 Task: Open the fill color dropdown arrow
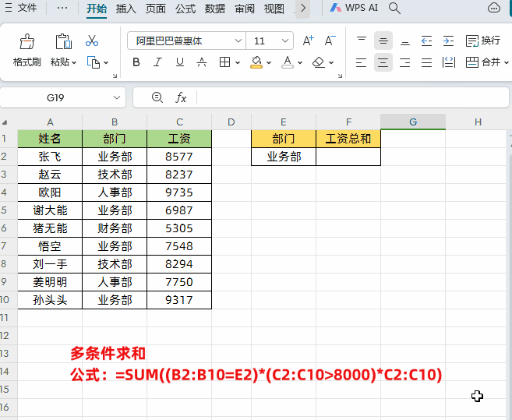[x=269, y=62]
